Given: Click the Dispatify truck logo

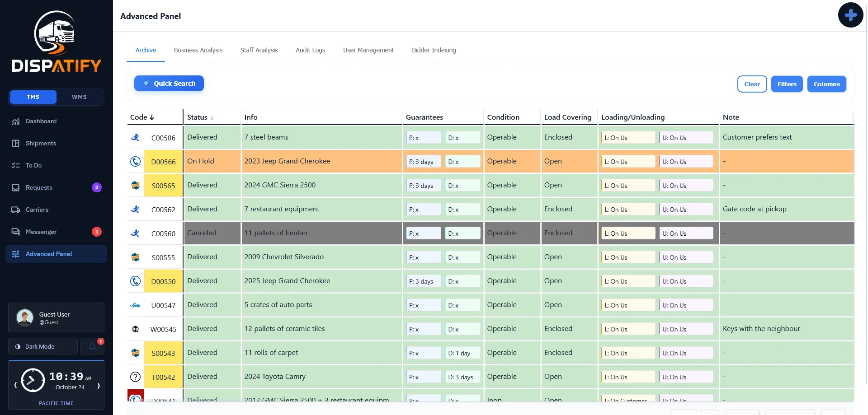Looking at the screenshot, I should click(56, 42).
